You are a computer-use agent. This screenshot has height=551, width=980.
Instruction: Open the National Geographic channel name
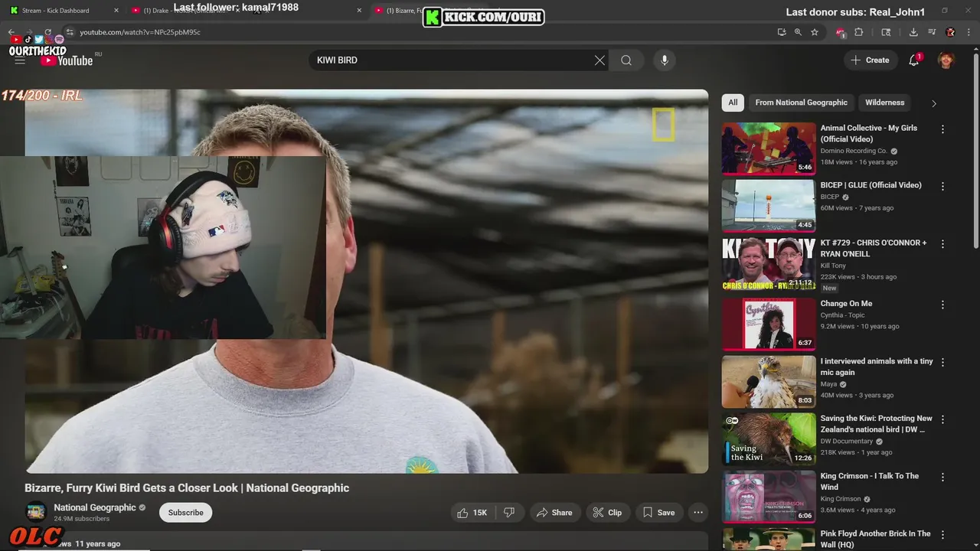[95, 507]
